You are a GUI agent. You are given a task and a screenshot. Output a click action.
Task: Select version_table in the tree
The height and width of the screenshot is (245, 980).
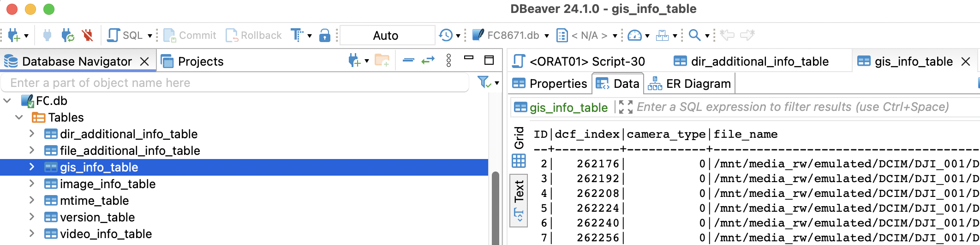coord(97,217)
